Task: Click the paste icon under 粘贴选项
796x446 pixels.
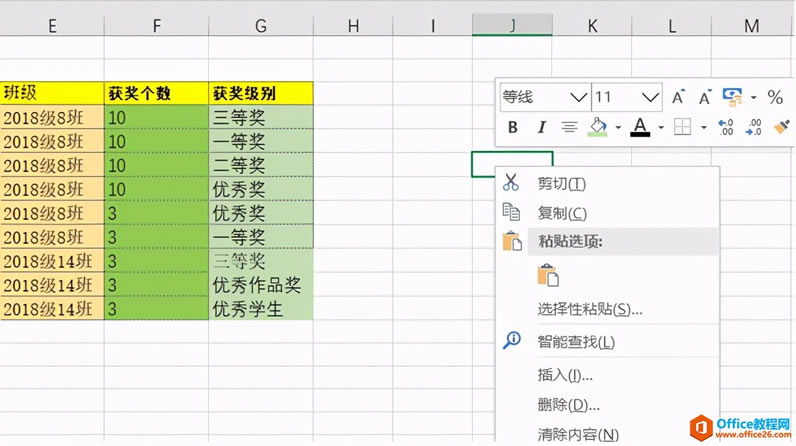Action: 548,276
